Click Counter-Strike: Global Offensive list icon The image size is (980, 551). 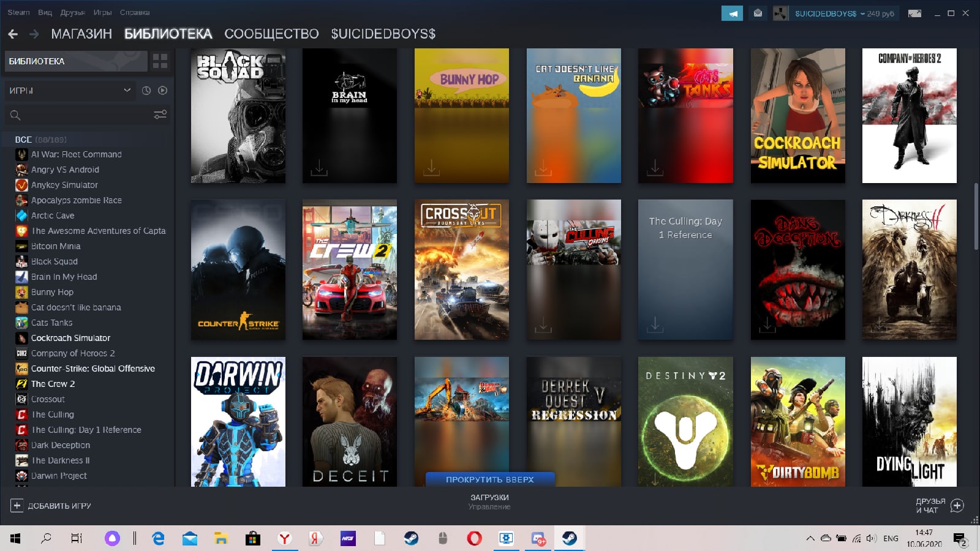coord(21,369)
